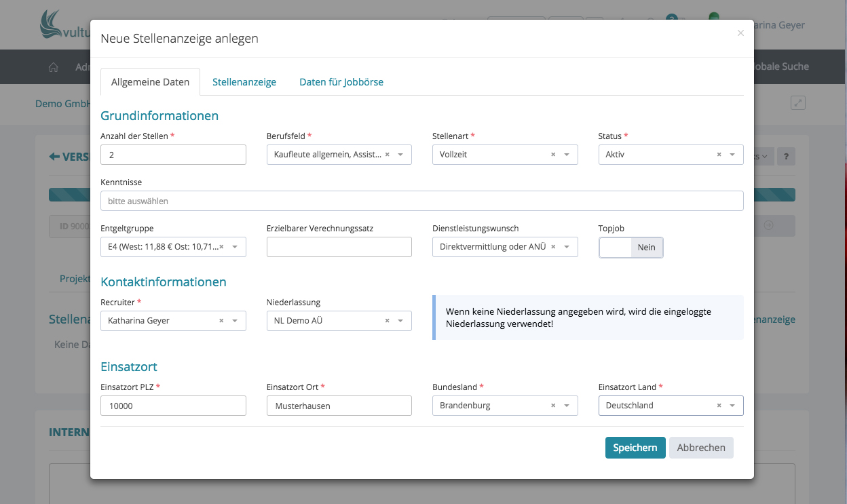The image size is (847, 504).
Task: Expand the Status dropdown arrow
Action: click(x=732, y=155)
